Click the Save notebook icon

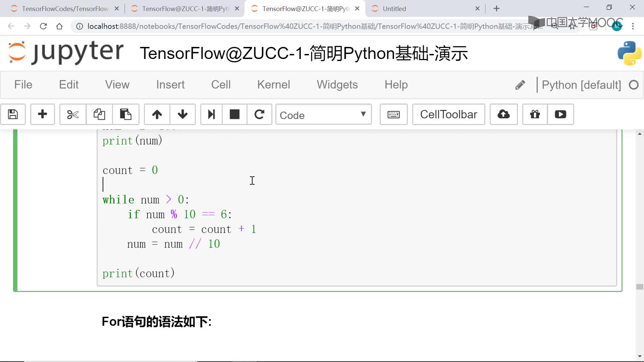(12, 115)
